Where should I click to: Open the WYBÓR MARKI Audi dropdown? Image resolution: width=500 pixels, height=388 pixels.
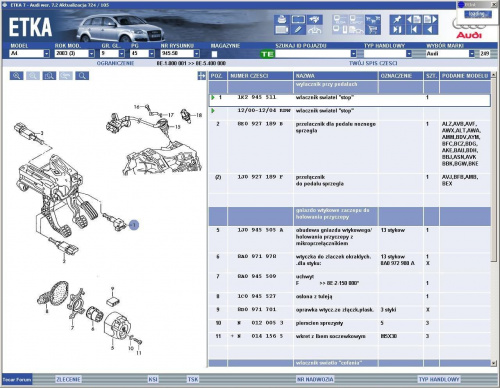(x=472, y=53)
